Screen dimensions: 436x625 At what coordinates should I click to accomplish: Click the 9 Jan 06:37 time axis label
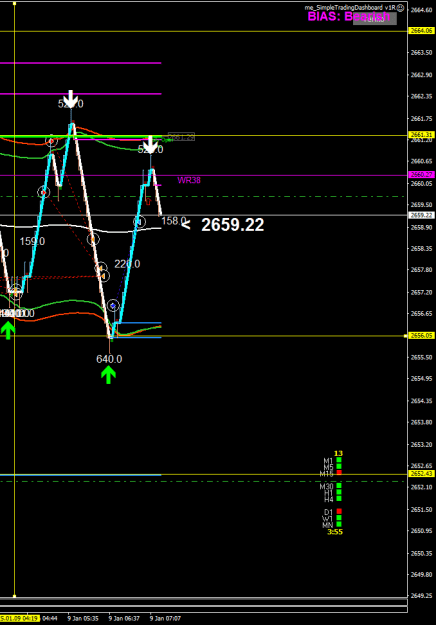coord(124,619)
